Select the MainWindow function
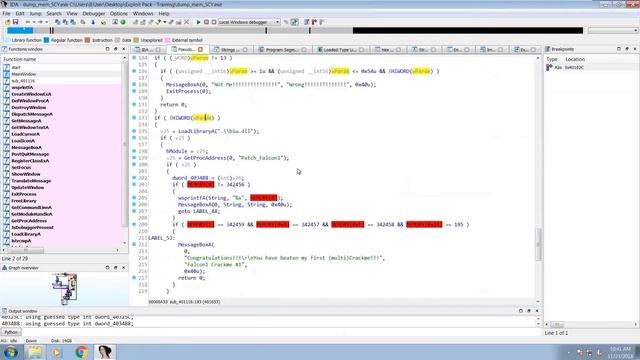Screen dimensions: 640x360 (24, 74)
